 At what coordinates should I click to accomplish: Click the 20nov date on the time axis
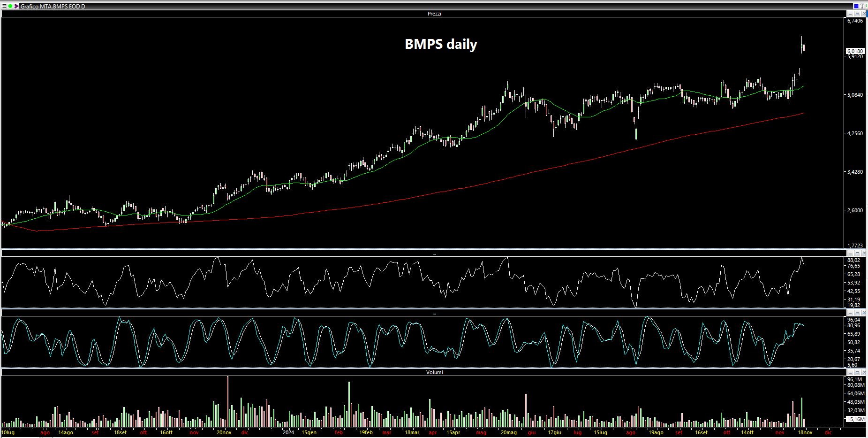coord(224,432)
